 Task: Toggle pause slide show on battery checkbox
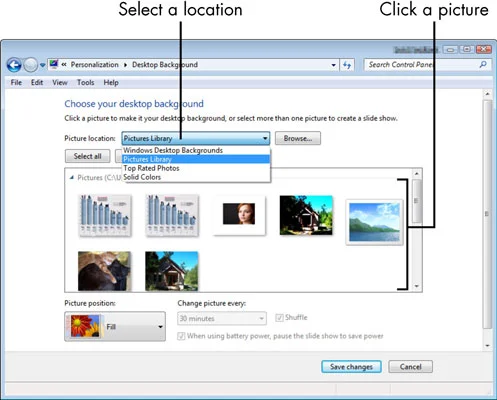(x=181, y=336)
